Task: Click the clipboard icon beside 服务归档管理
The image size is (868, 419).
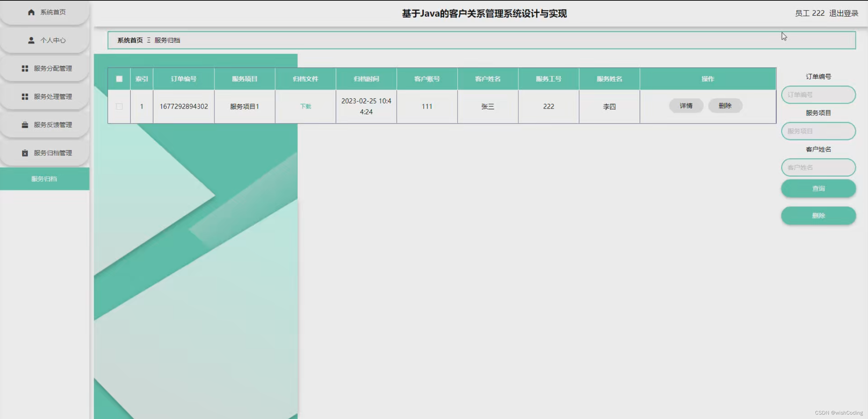Action: (x=25, y=153)
